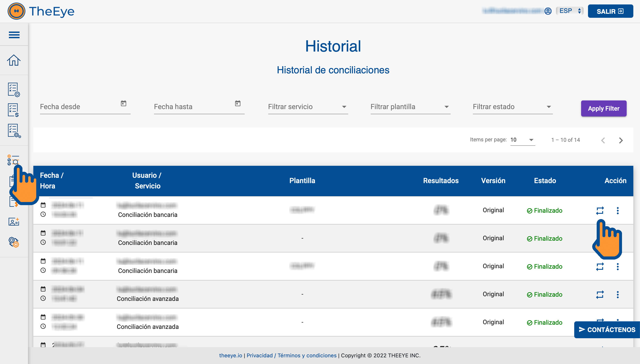Screen dimensions: 640x364
Task: Open the theeye.io footer link
Action: coord(230,356)
